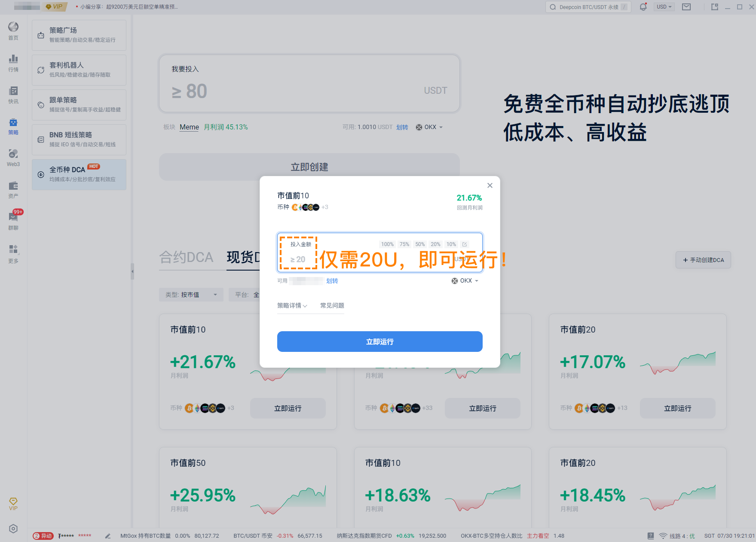Open the 市值前10 +18.63% card
This screenshot has height=542, width=756.
pos(443,488)
